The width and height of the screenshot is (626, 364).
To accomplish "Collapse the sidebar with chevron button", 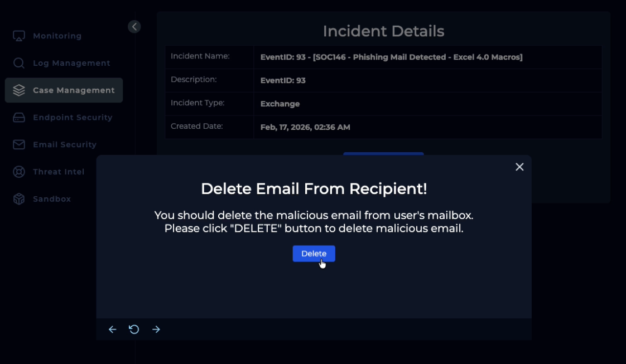I will 134,27.
